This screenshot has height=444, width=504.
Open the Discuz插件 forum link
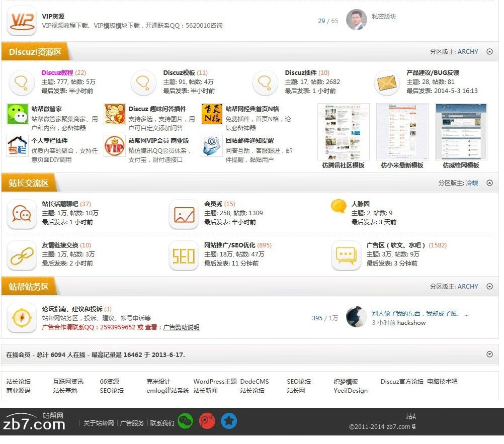pyautogui.click(x=301, y=72)
